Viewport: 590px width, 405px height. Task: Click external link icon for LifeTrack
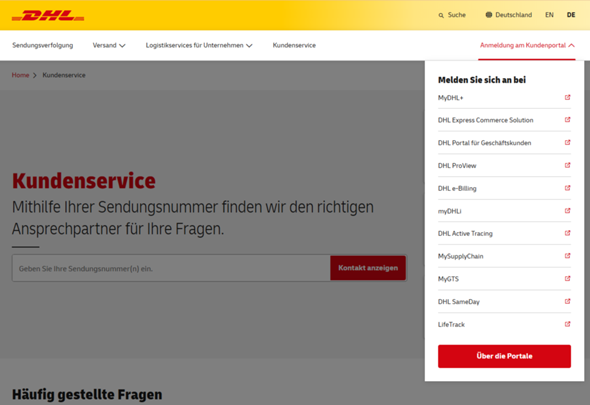(x=567, y=324)
